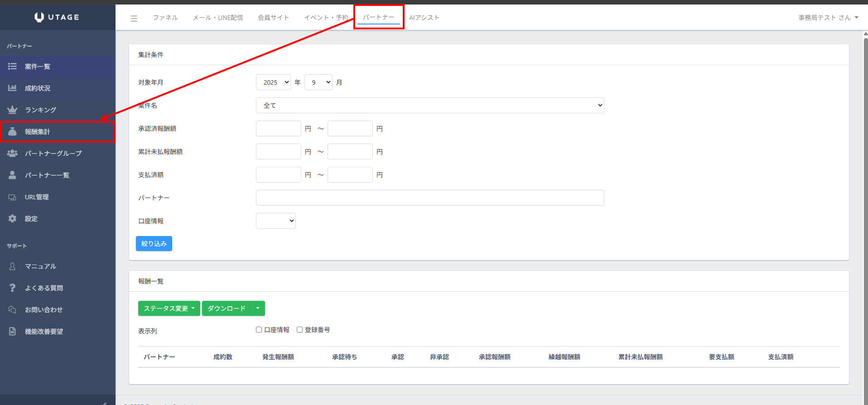Screen dimensions: 868x405
Task: Click the hamburger menu icon
Action: point(134,19)
